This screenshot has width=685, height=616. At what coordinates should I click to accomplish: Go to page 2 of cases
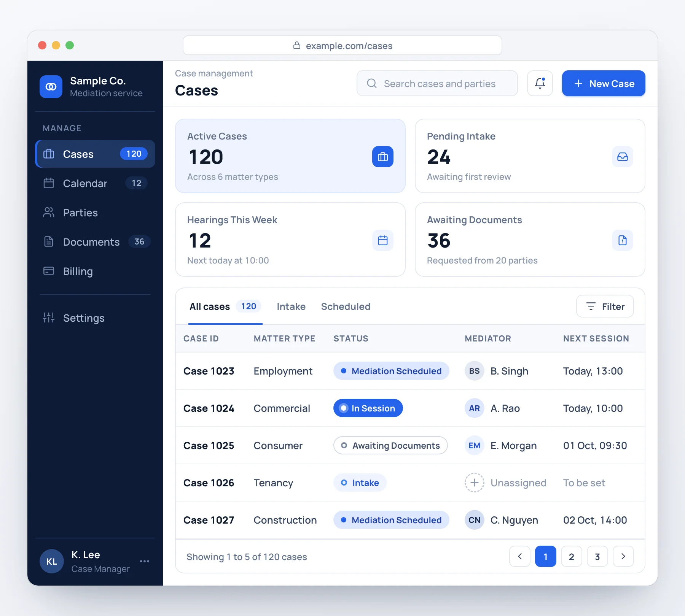[572, 556]
